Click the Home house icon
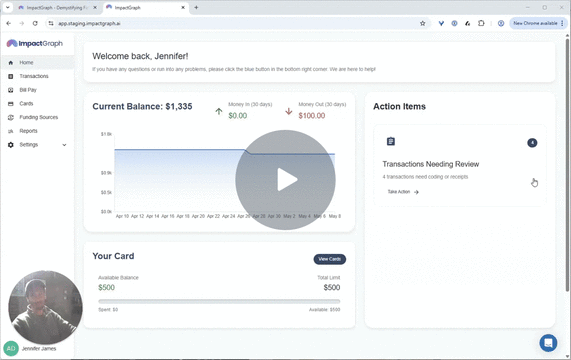The height and width of the screenshot is (360, 571). [x=11, y=63]
